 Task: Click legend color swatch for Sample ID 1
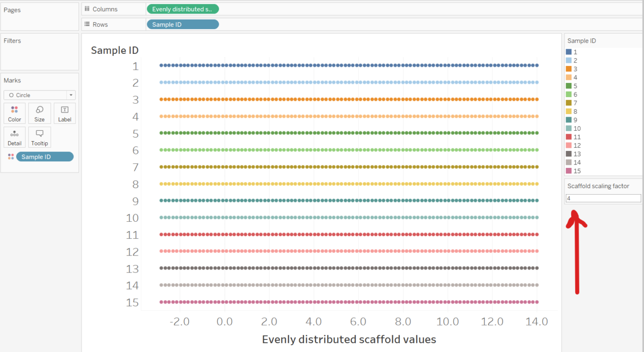click(x=569, y=52)
